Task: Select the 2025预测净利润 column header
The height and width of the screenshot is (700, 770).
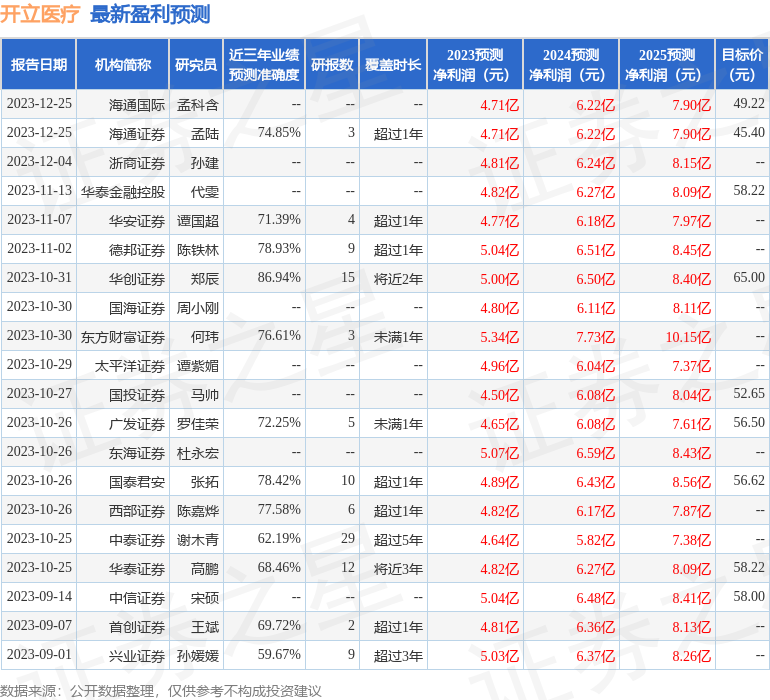Action: point(667,64)
